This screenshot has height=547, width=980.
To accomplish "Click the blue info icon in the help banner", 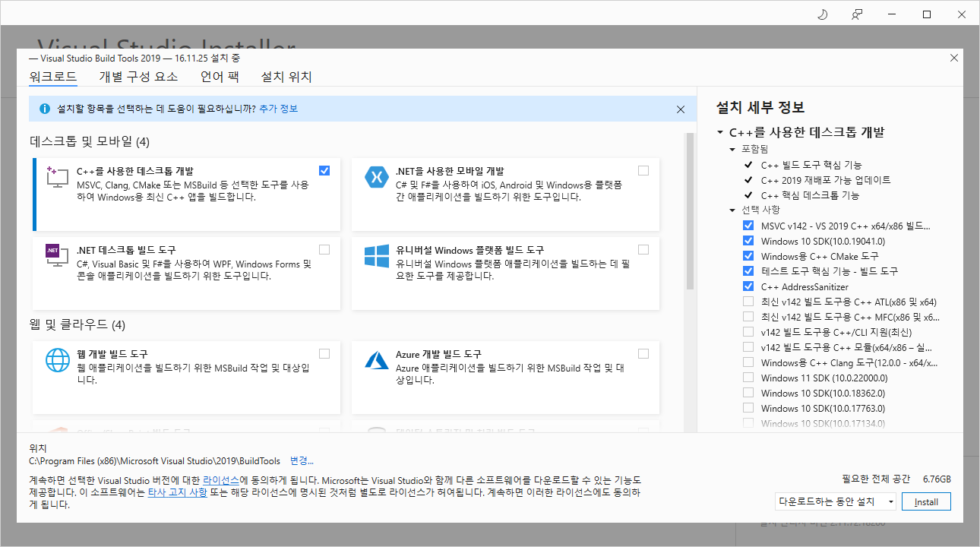I will [x=45, y=109].
